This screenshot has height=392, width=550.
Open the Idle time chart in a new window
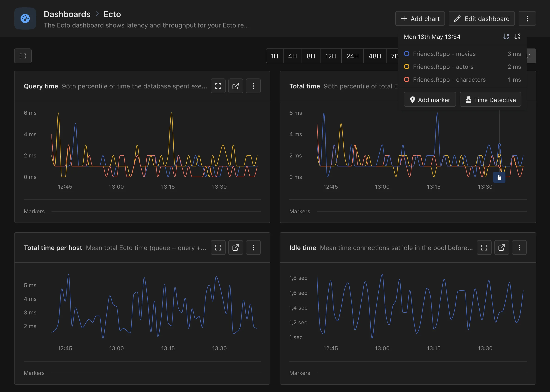point(502,248)
